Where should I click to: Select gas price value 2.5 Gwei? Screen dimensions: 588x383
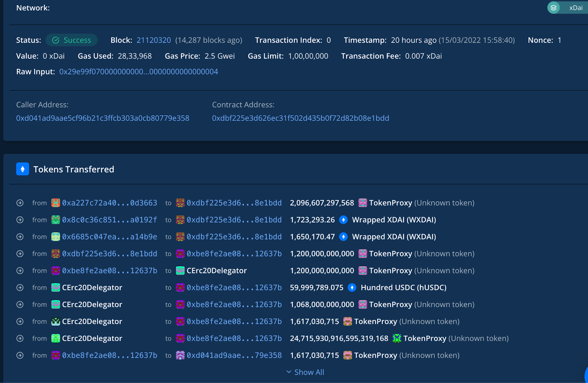[220, 56]
